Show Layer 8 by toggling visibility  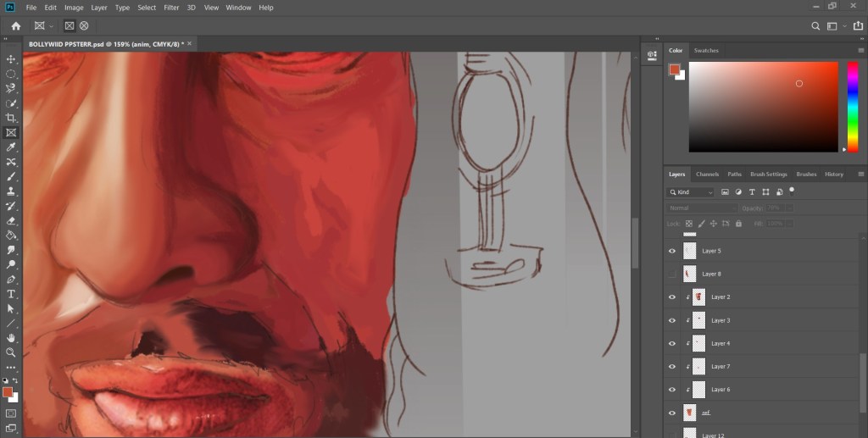coord(672,274)
